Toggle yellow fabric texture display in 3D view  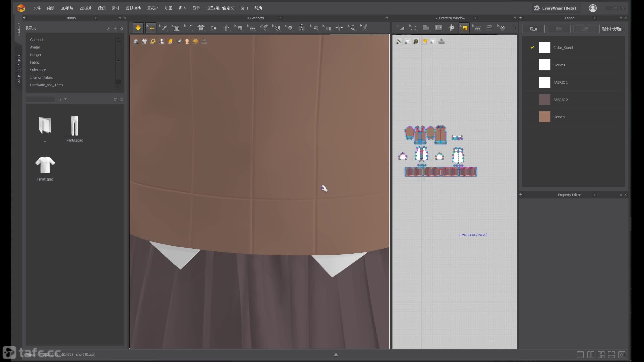(170, 41)
